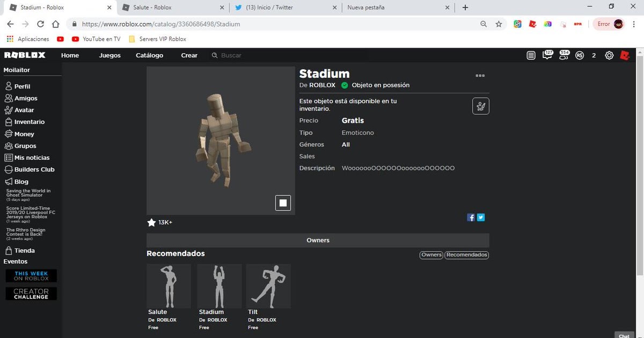Open Mis noticias in the sidebar
The height and width of the screenshot is (338, 644).
pyautogui.click(x=27, y=158)
